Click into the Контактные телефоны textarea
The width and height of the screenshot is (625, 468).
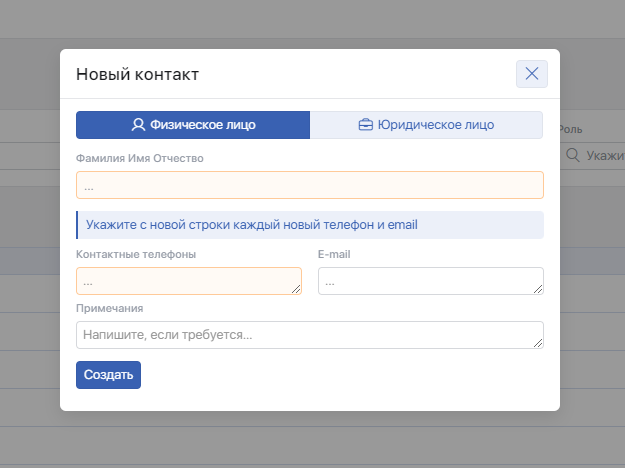coord(187,281)
